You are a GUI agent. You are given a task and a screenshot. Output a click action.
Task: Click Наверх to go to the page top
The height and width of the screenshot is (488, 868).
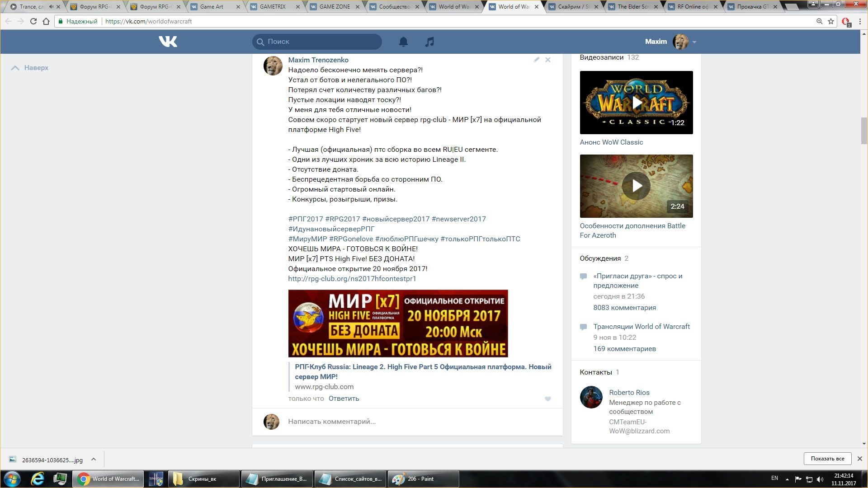tap(30, 68)
